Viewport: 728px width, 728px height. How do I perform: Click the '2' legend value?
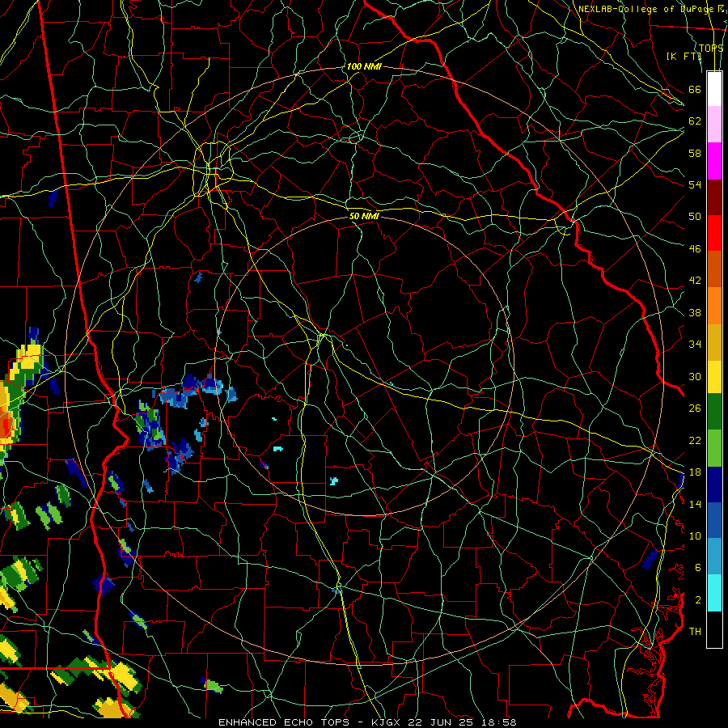click(698, 600)
